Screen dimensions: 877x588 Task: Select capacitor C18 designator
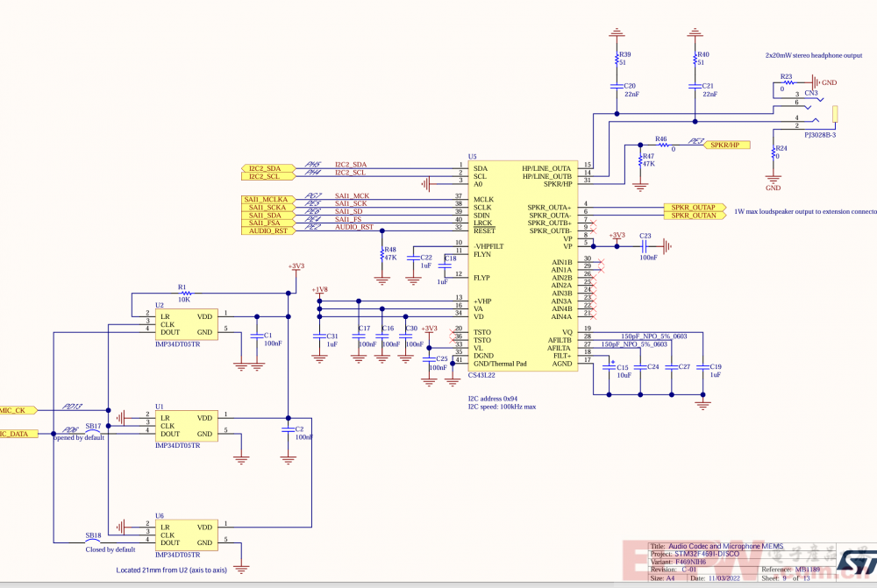[x=451, y=259]
